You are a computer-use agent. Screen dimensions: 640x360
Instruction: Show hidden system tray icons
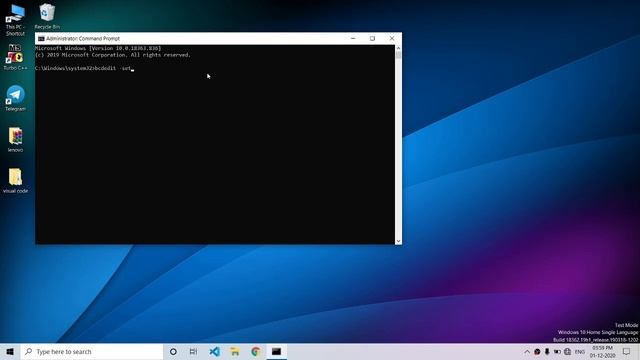[527, 352]
